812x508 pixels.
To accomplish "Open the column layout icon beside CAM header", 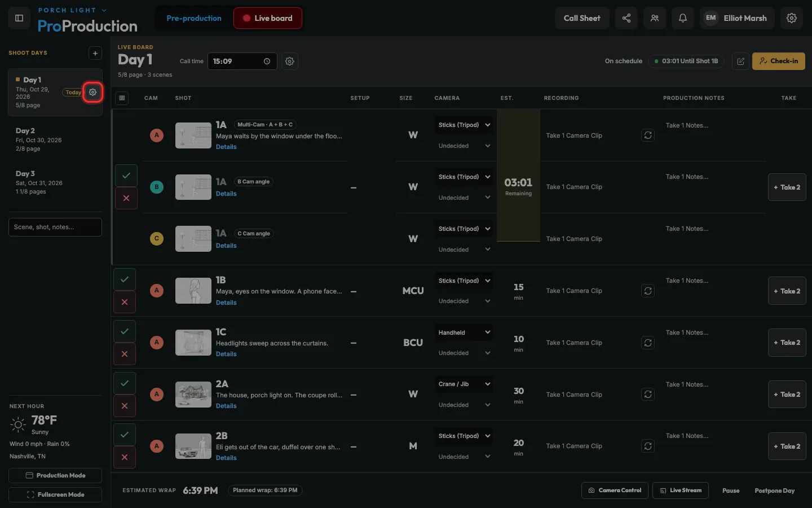I will [122, 98].
